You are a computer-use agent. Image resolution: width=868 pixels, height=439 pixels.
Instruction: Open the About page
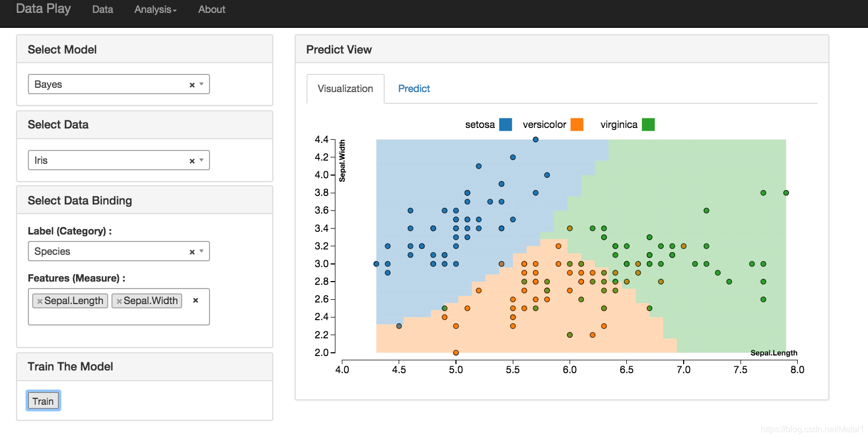[212, 10]
